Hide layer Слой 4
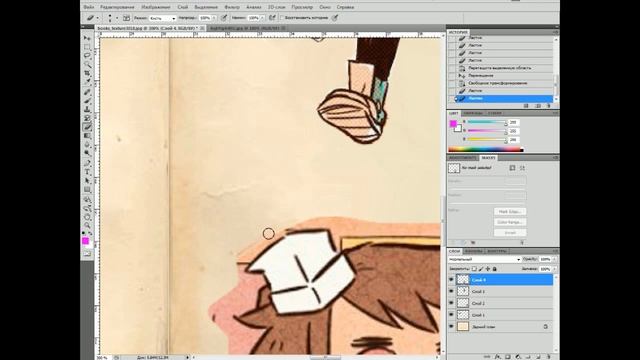 [451, 280]
